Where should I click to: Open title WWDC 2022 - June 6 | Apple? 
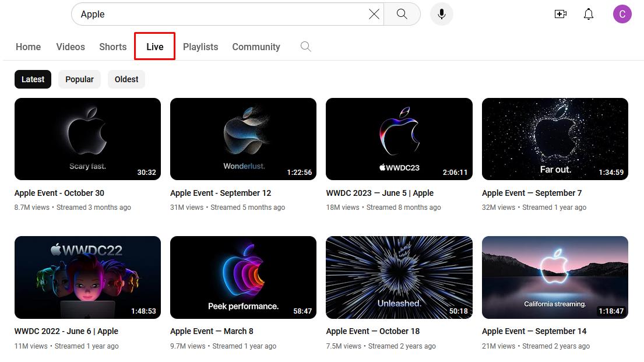66,331
